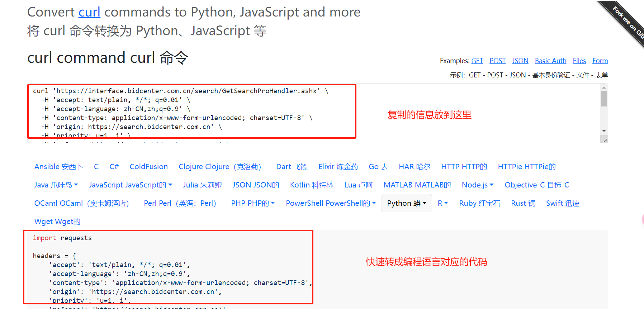Expand the R language dropdown
The image size is (644, 309).
pos(443,203)
